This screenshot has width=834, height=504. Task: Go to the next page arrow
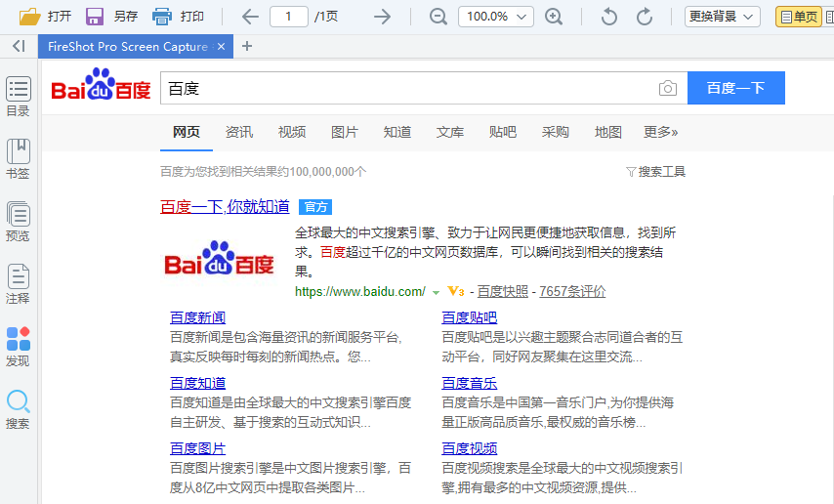[x=382, y=17]
